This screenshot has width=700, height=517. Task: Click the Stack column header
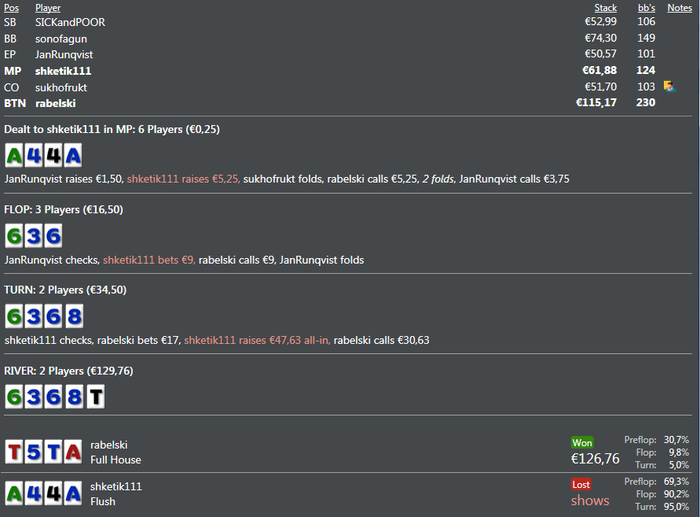(605, 8)
